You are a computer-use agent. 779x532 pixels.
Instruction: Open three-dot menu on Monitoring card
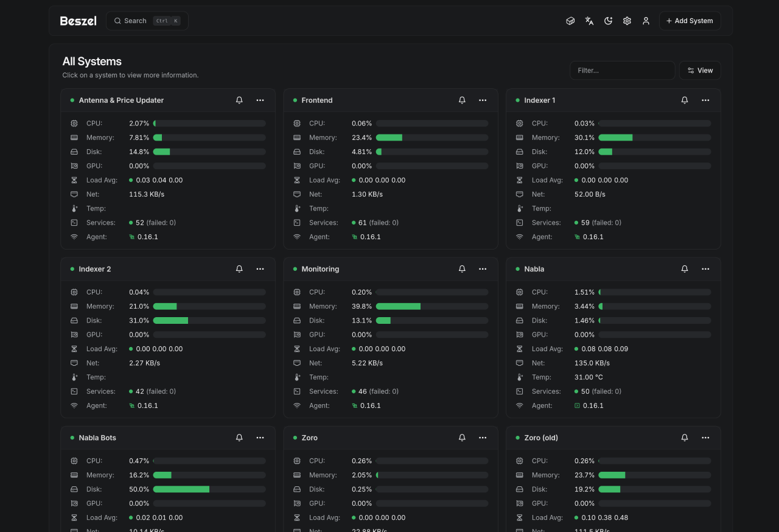(x=483, y=269)
